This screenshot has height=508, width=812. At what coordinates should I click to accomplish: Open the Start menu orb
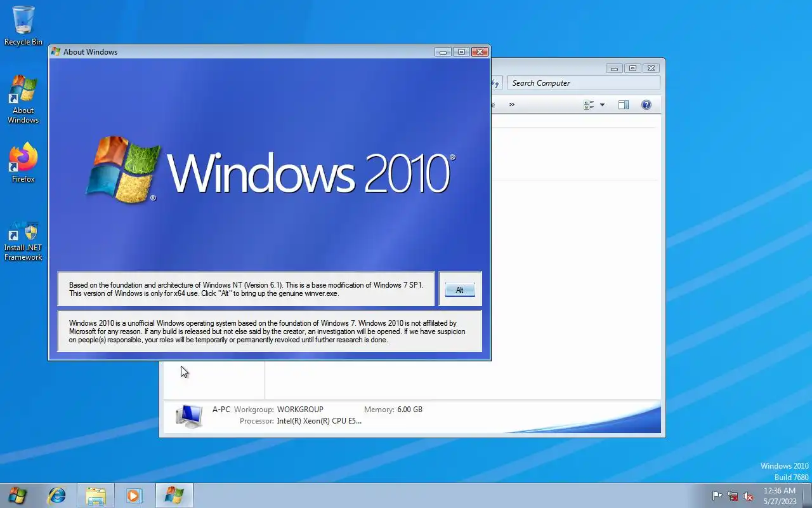point(18,495)
